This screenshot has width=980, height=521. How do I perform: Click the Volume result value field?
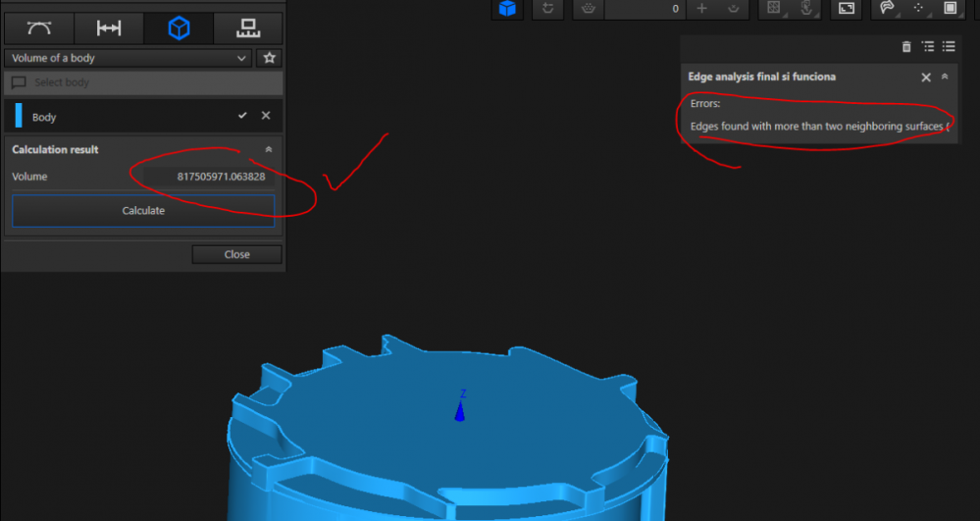coord(207,177)
